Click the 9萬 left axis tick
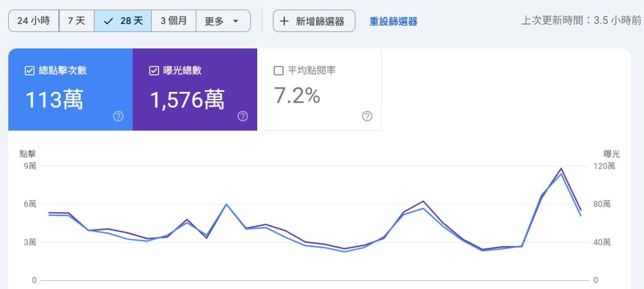The width and height of the screenshot is (644, 289). pyautogui.click(x=30, y=166)
